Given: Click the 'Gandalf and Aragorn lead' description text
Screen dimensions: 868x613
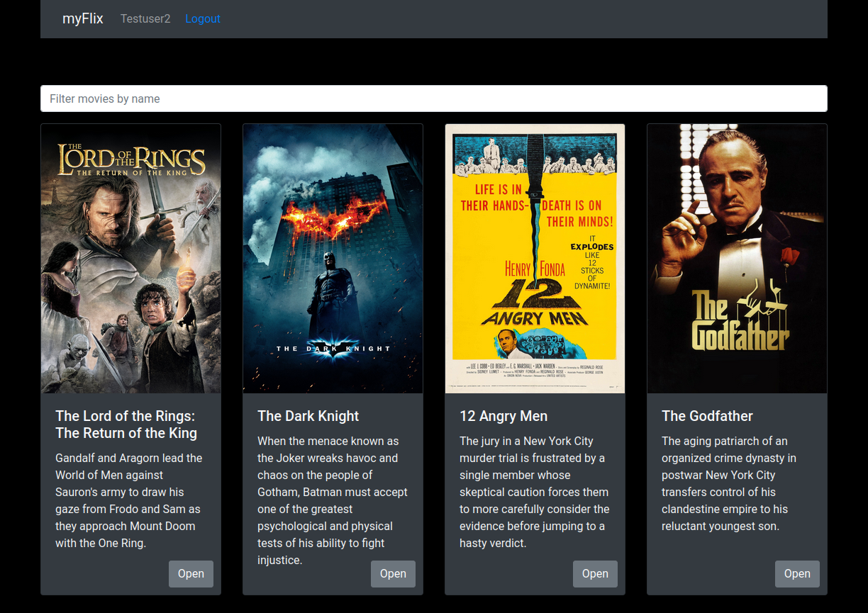Looking at the screenshot, I should click(129, 500).
